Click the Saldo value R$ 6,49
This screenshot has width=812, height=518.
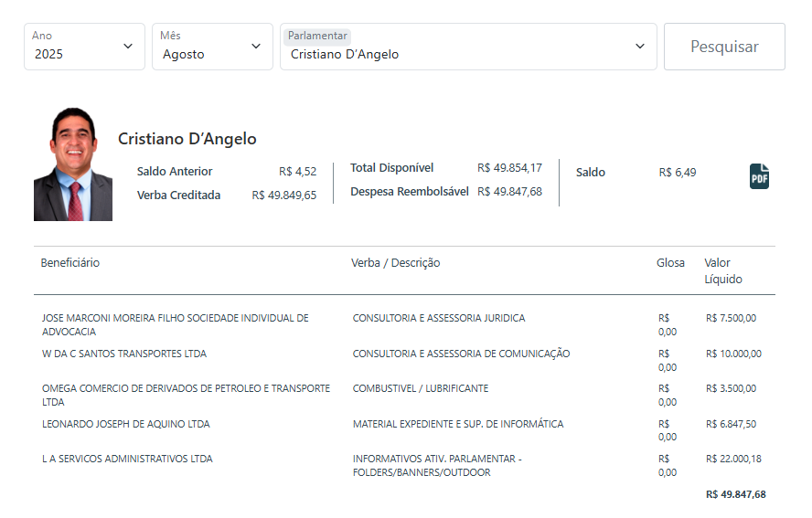point(678,172)
